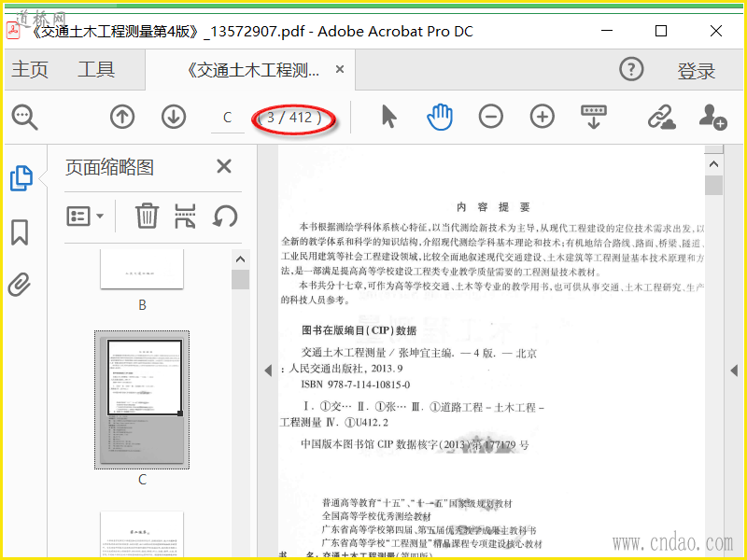
Task: Zoom out with the minus button
Action: 491,117
